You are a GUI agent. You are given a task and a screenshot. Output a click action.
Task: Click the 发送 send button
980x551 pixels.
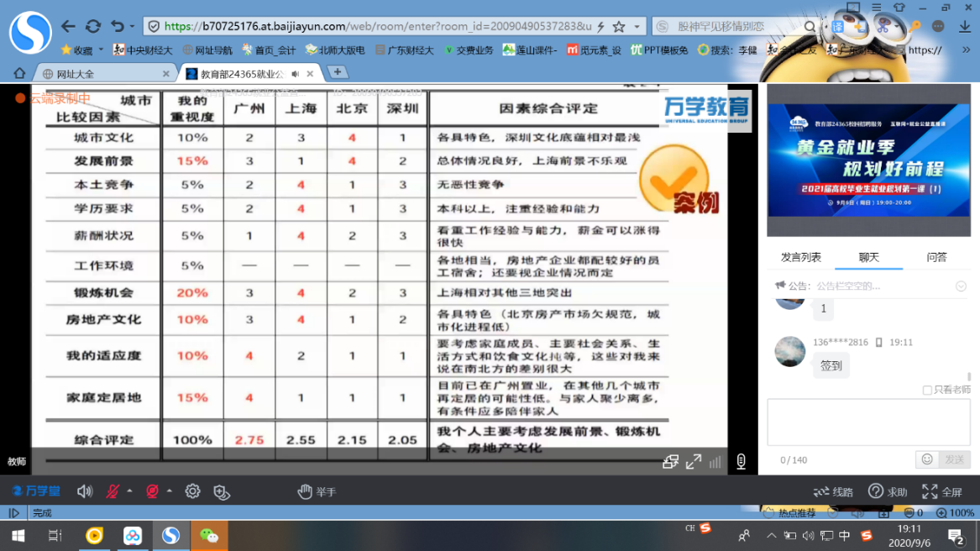tap(954, 459)
